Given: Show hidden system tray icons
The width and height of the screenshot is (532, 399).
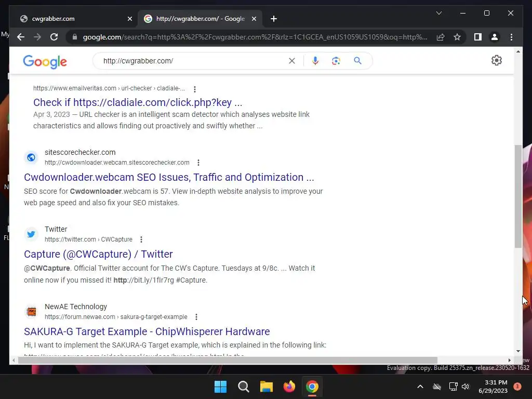Looking at the screenshot, I should [420, 387].
